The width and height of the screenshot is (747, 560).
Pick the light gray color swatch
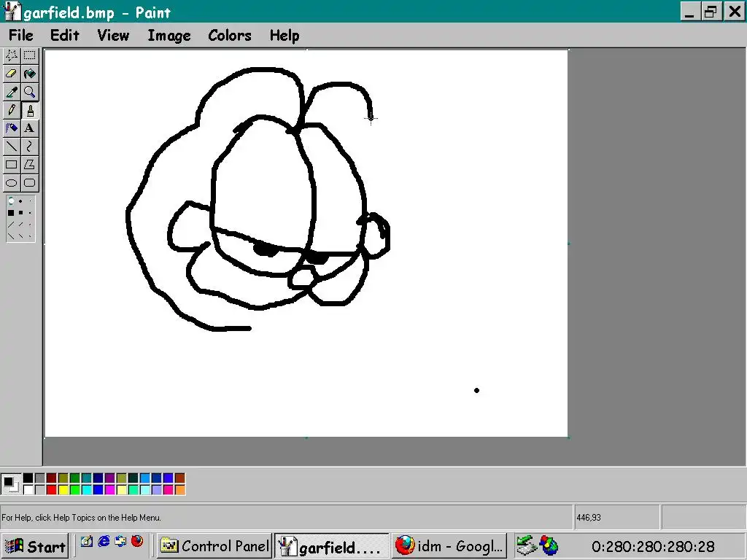pos(40,489)
